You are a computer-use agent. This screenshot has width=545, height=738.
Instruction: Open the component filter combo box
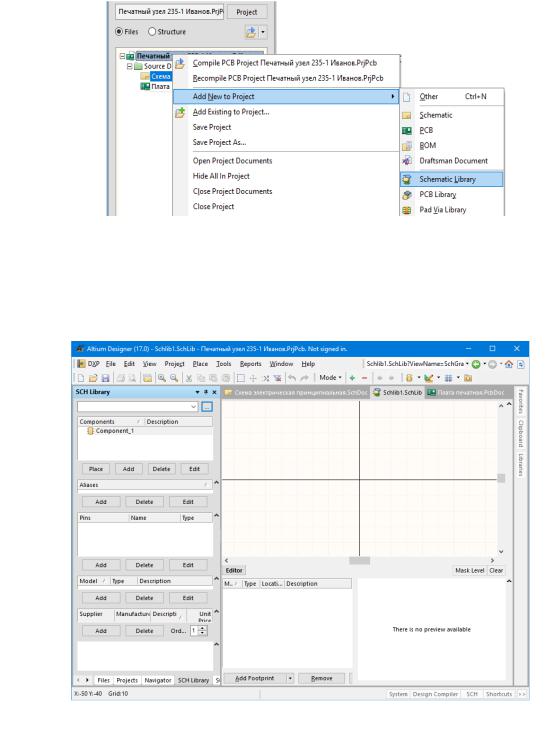(x=137, y=407)
